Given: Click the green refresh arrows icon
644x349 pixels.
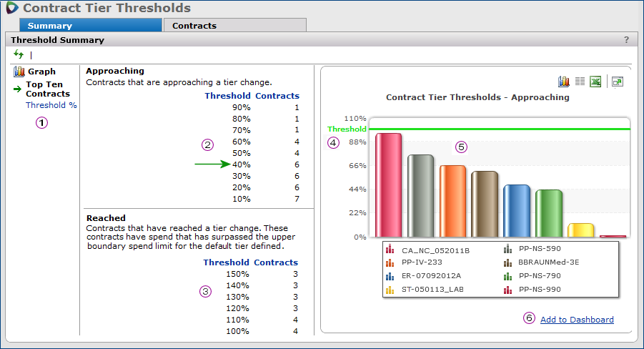Looking at the screenshot, I should [19, 54].
